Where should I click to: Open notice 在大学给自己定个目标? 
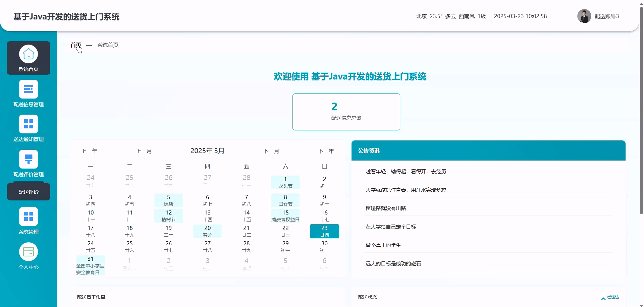[391, 227]
